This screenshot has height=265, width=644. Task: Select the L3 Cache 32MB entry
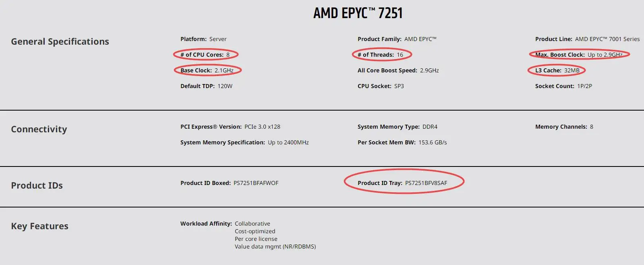coord(557,70)
